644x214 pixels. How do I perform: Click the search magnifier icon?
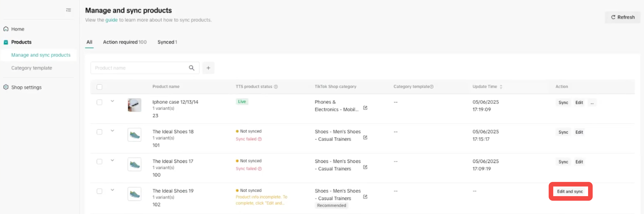[x=192, y=68]
